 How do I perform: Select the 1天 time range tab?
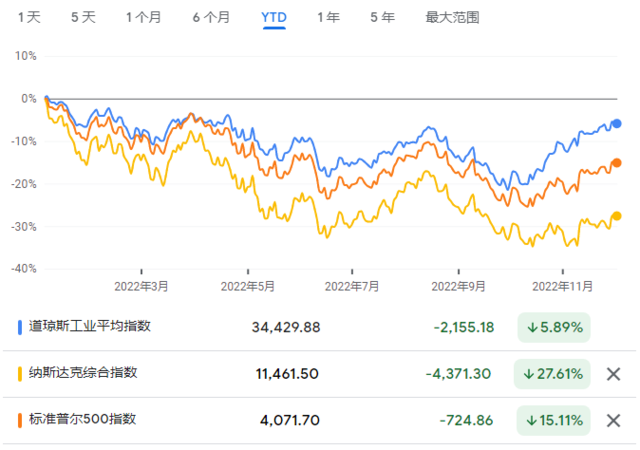pyautogui.click(x=29, y=18)
